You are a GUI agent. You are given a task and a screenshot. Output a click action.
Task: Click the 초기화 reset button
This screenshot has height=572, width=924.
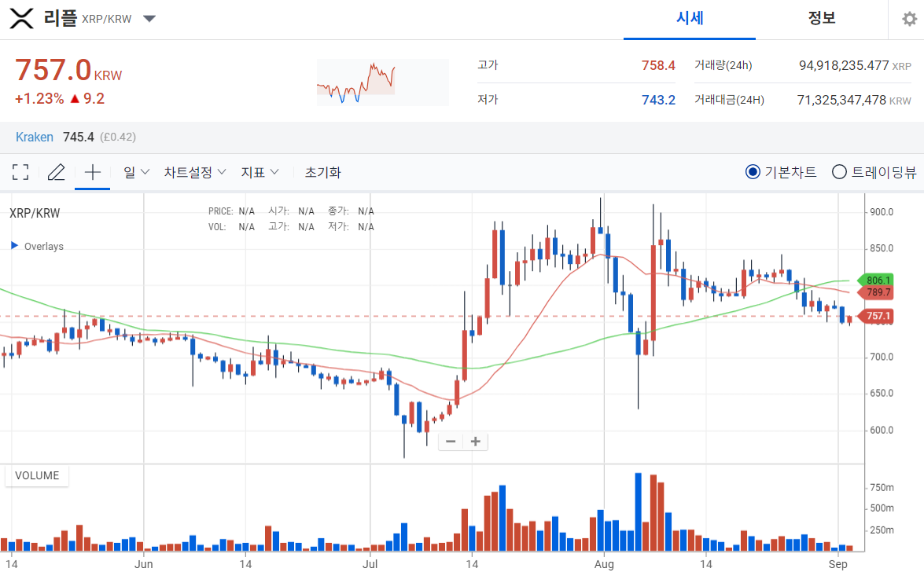pos(322,172)
